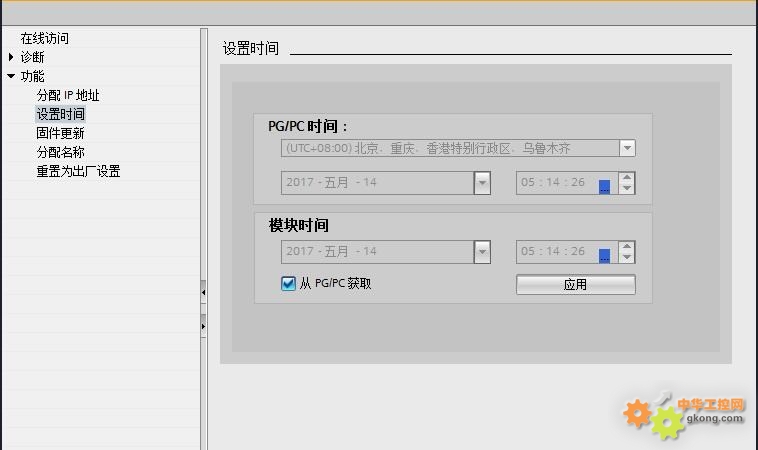The width and height of the screenshot is (758, 450).
Task: Open 诊断 section
Action: [32, 57]
